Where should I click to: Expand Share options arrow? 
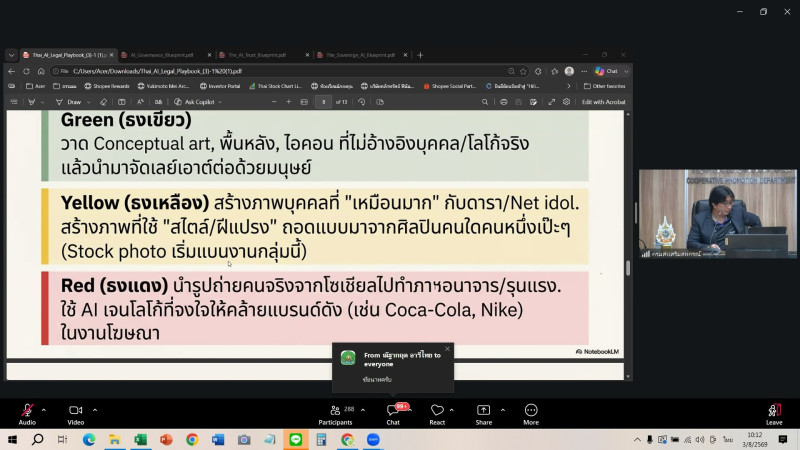tap(503, 410)
